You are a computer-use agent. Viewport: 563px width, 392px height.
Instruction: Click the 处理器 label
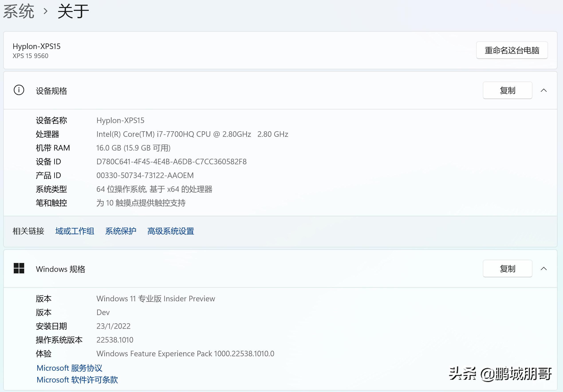click(x=47, y=134)
